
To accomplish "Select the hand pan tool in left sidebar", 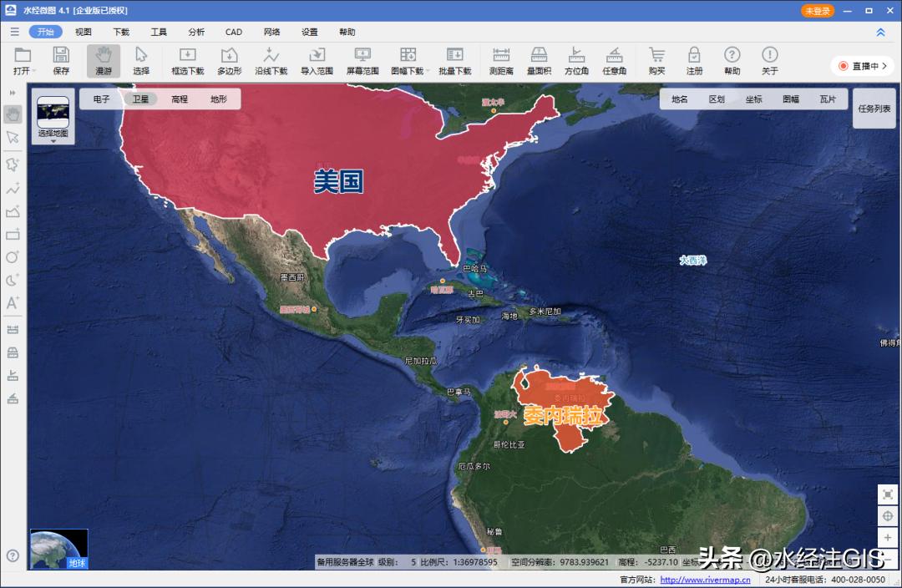I will pyautogui.click(x=13, y=114).
